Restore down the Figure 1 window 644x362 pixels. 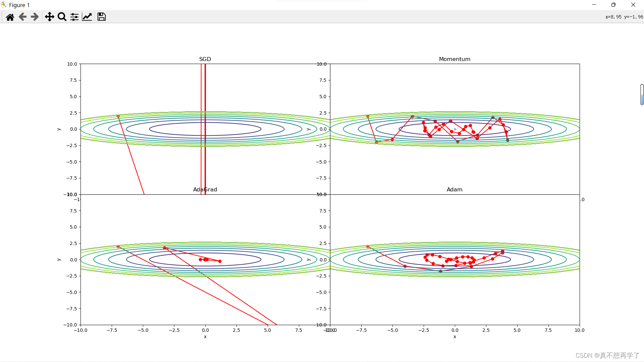pos(613,5)
